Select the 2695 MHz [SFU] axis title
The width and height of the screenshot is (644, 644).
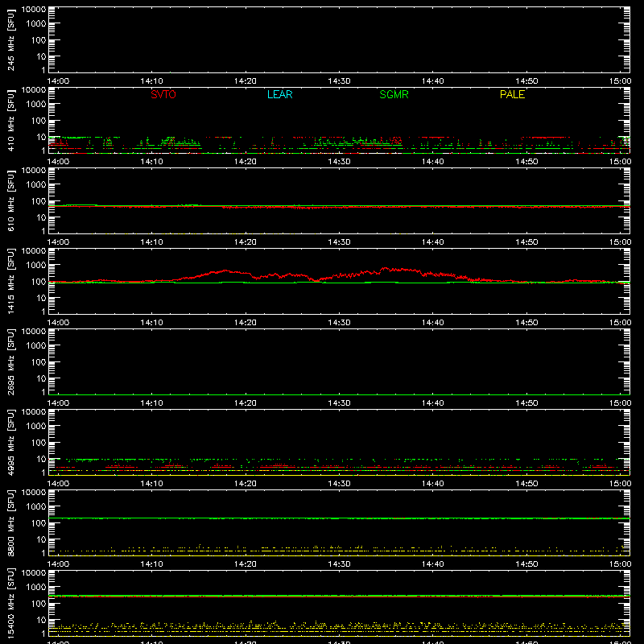click(x=10, y=362)
